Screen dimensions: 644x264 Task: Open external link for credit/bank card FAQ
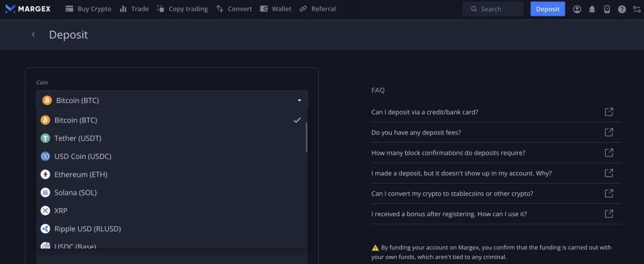click(x=608, y=113)
